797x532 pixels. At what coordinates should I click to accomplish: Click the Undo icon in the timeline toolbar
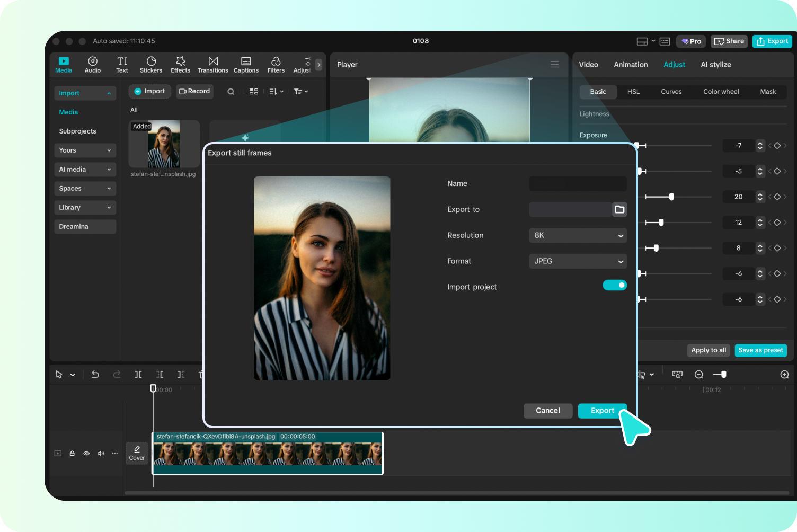click(x=95, y=374)
